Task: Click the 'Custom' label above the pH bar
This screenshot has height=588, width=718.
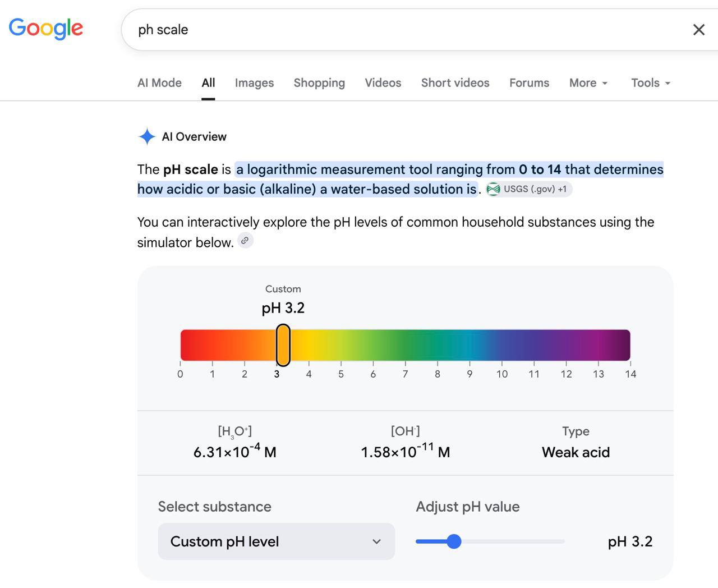Action: [x=283, y=289]
